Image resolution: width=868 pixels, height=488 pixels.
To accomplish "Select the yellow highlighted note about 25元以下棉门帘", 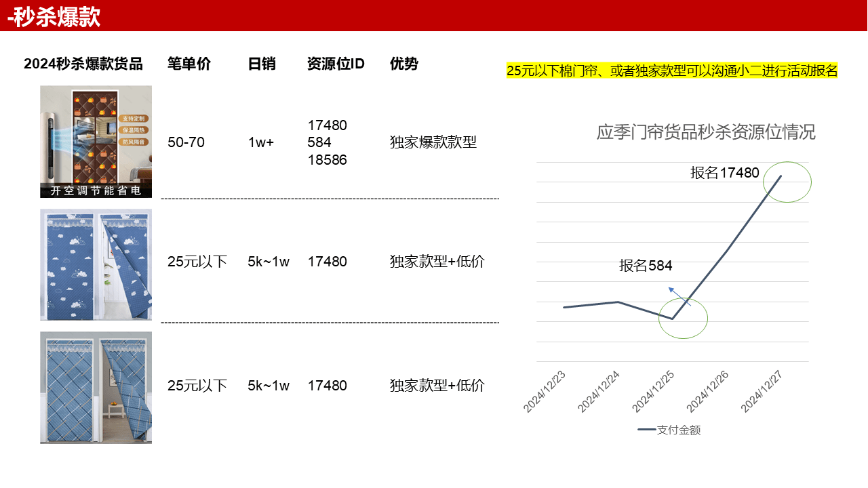I will click(x=672, y=70).
